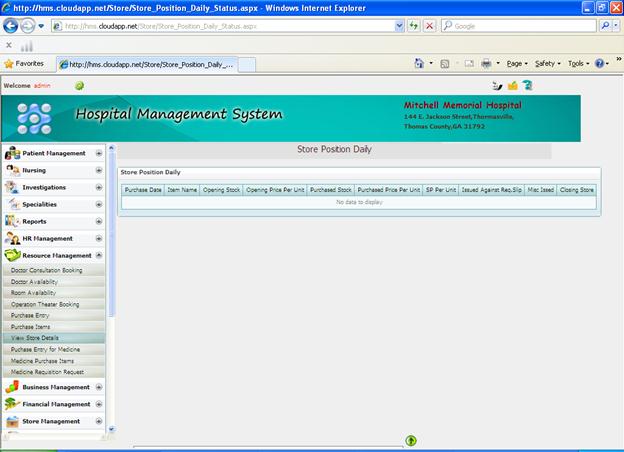Click the green up-arrow icon at page bottom
The image size is (624, 452).
[x=411, y=441]
